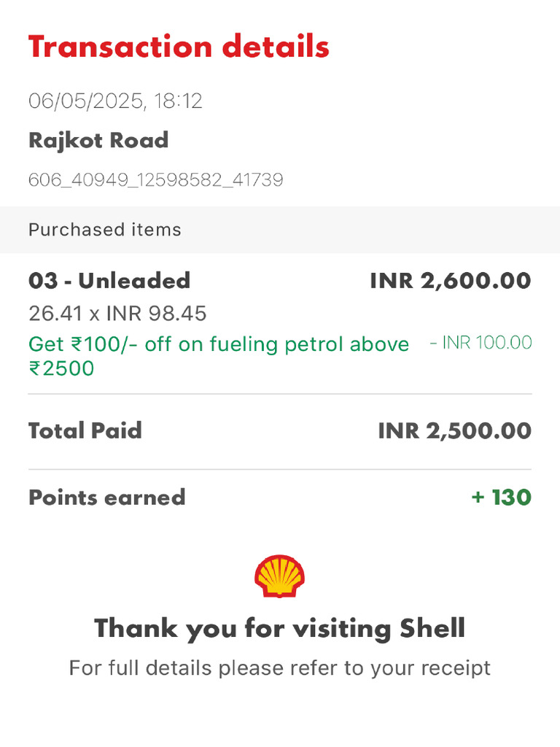Click the Transaction details heading
The height and width of the screenshot is (747, 560).
(179, 47)
